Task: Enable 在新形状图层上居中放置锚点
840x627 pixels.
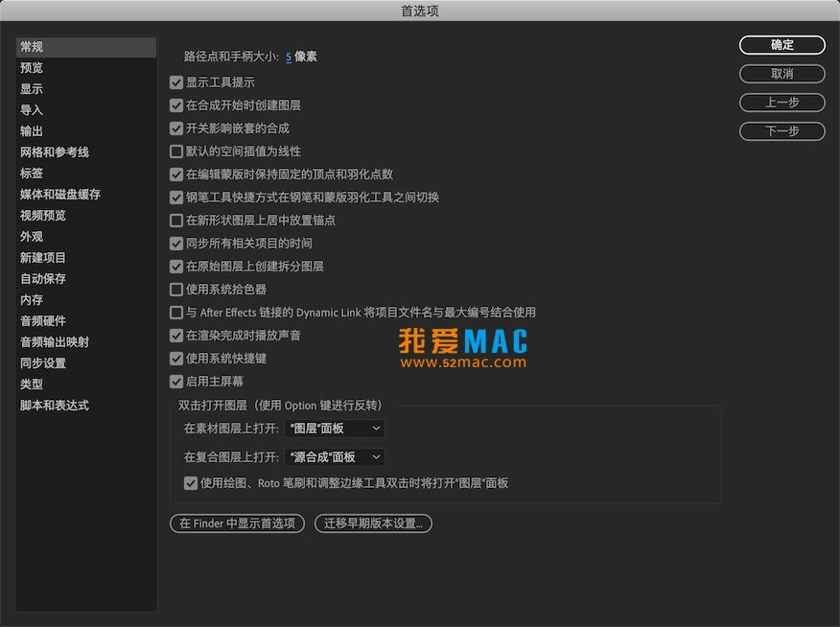Action: (x=176, y=221)
